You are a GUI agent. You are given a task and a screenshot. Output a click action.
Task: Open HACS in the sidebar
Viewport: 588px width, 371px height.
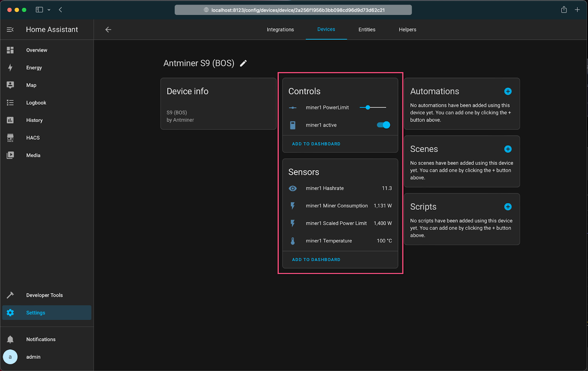(47, 138)
